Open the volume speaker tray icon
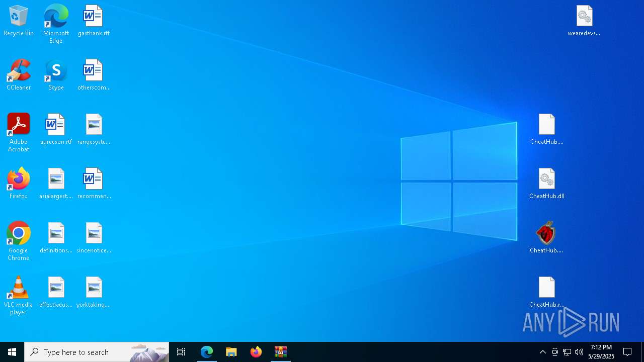644x362 pixels. 579,352
